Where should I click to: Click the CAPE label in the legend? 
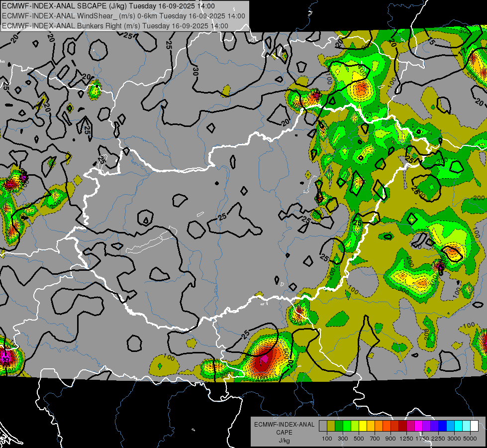pos(284,433)
